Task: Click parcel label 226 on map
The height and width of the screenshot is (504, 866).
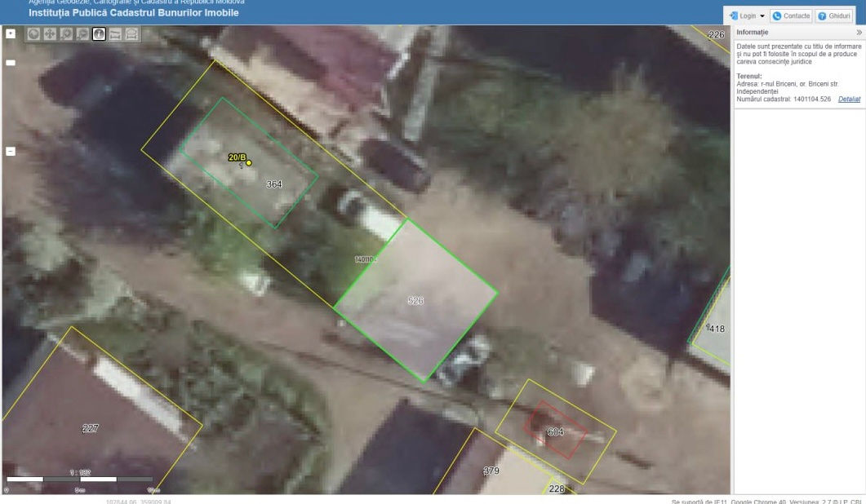Action: (717, 35)
